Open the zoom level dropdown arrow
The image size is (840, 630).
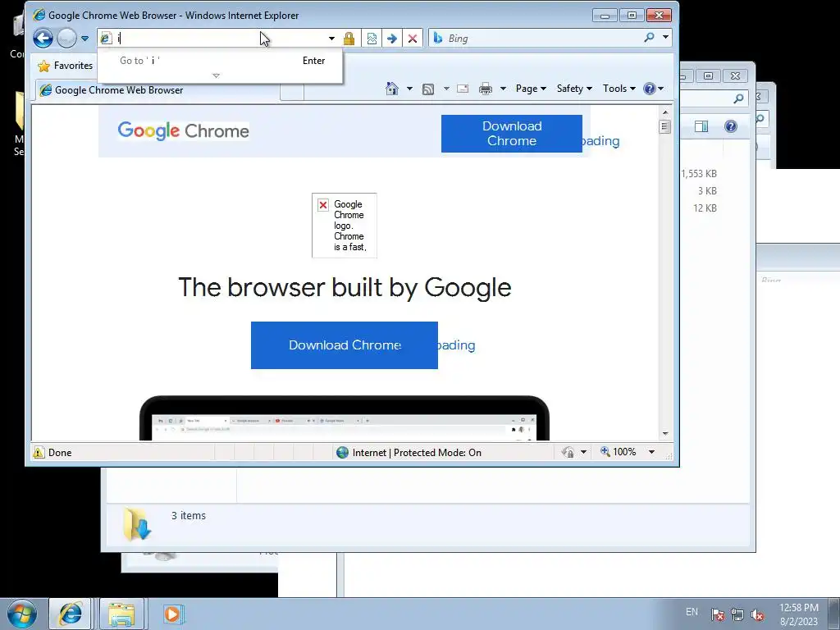coord(651,452)
